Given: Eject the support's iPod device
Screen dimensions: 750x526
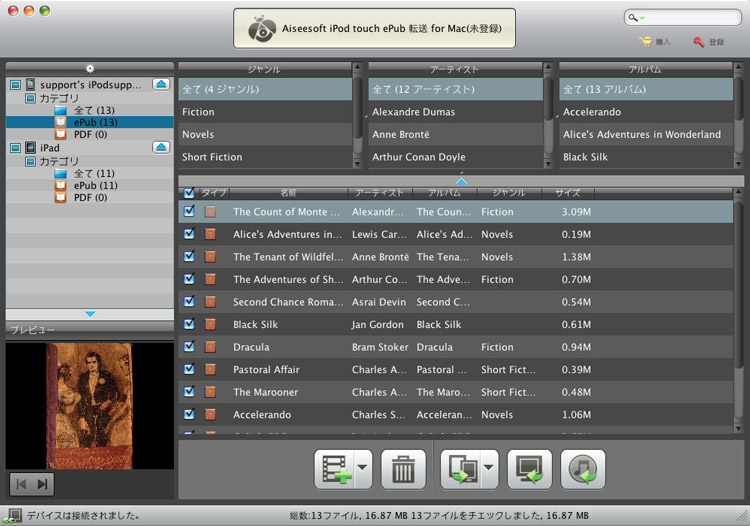Looking at the screenshot, I should click(x=161, y=86).
